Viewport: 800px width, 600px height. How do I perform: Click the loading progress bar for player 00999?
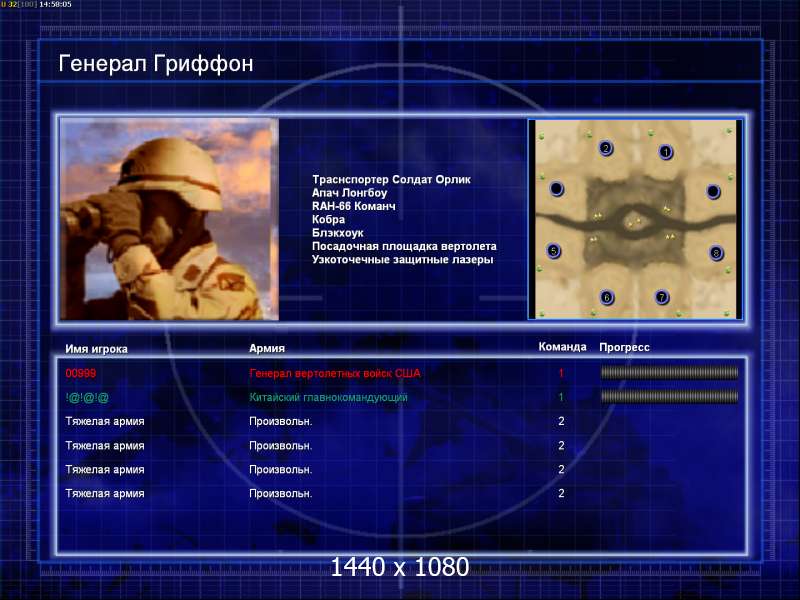click(669, 373)
